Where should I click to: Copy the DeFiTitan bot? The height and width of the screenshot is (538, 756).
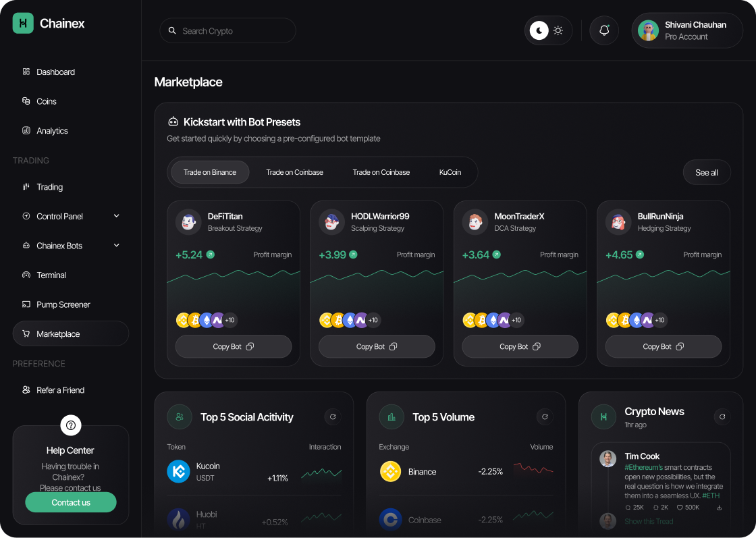tap(234, 346)
